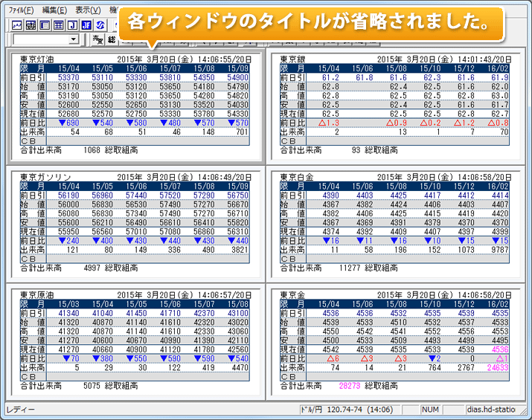The height and width of the screenshot is (420, 532).
Task: Click the 売買 toolbar icon
Action: (x=96, y=39)
